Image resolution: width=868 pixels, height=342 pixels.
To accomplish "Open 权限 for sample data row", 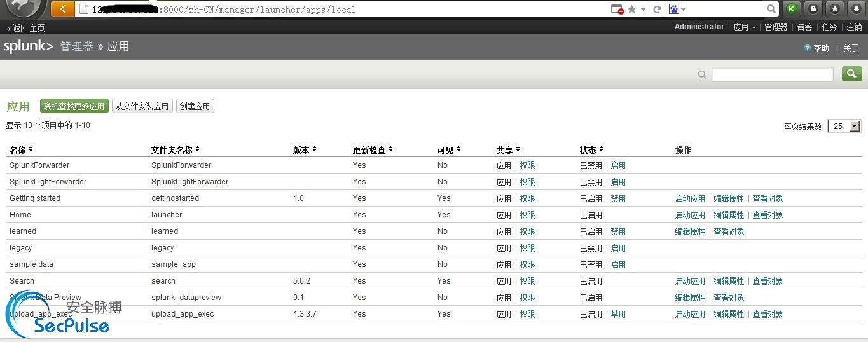I will pyautogui.click(x=527, y=264).
